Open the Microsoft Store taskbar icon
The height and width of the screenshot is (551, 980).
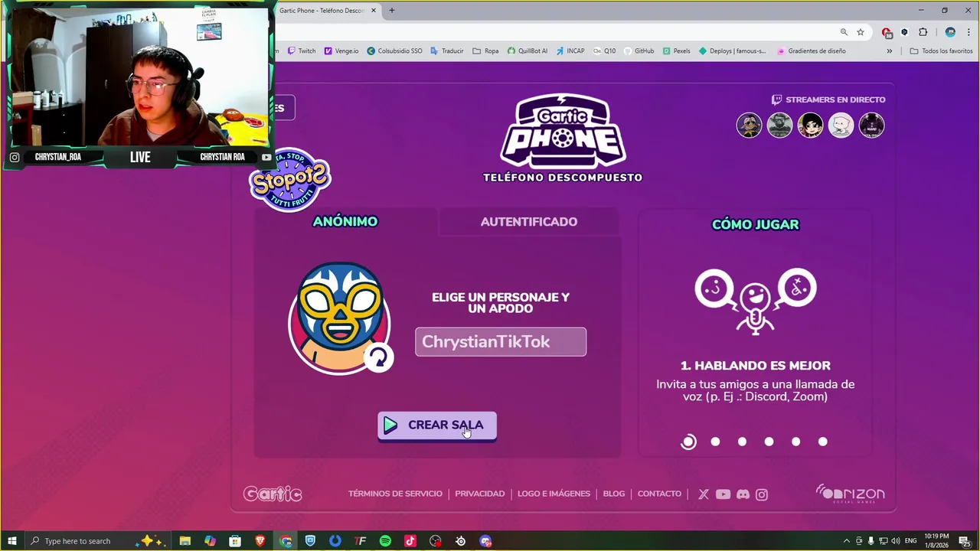[235, 541]
